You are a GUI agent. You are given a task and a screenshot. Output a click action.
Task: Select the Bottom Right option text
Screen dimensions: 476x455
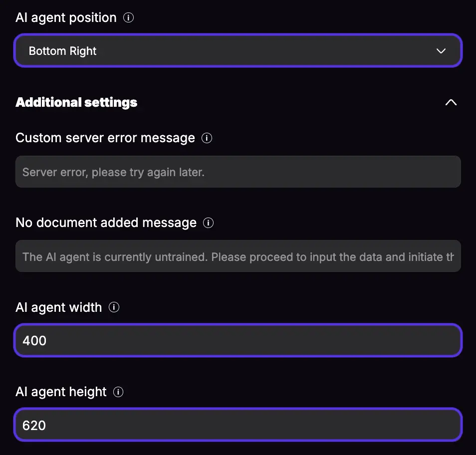pos(62,51)
